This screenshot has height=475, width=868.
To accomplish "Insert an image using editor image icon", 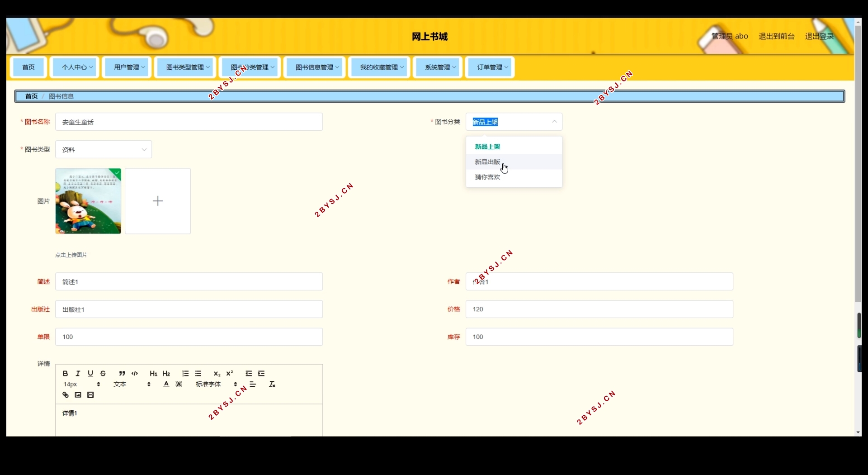I will pos(78,395).
